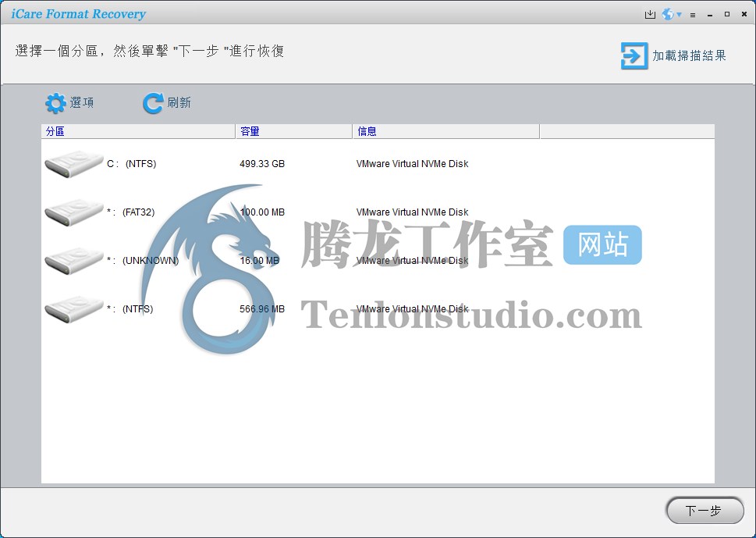Click the gear options icon
The width and height of the screenshot is (756, 538).
pos(55,103)
